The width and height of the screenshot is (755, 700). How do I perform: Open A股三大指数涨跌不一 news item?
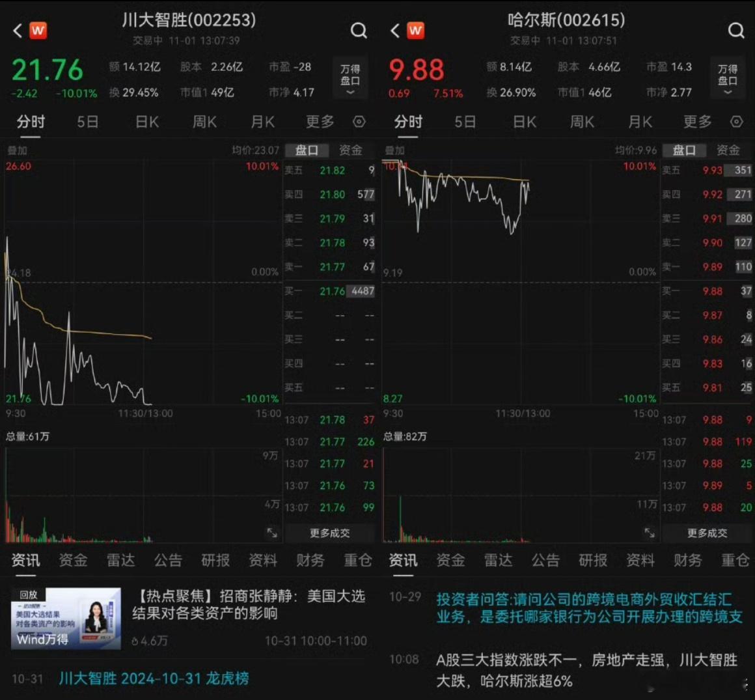click(587, 670)
